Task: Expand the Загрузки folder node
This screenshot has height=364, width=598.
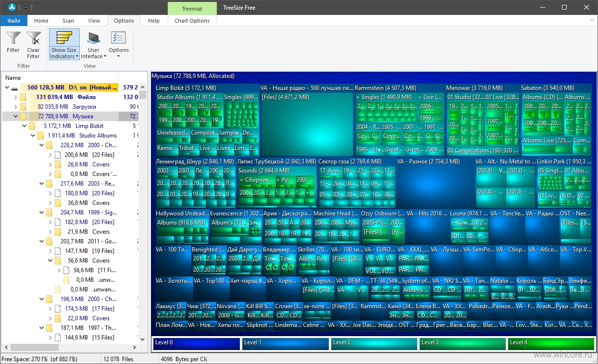Action: pyautogui.click(x=16, y=107)
